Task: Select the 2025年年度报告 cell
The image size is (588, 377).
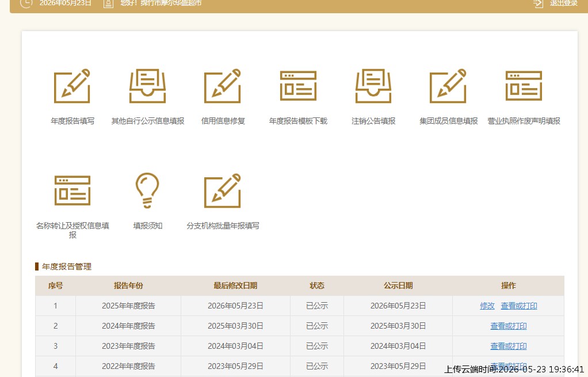Action: pos(128,306)
